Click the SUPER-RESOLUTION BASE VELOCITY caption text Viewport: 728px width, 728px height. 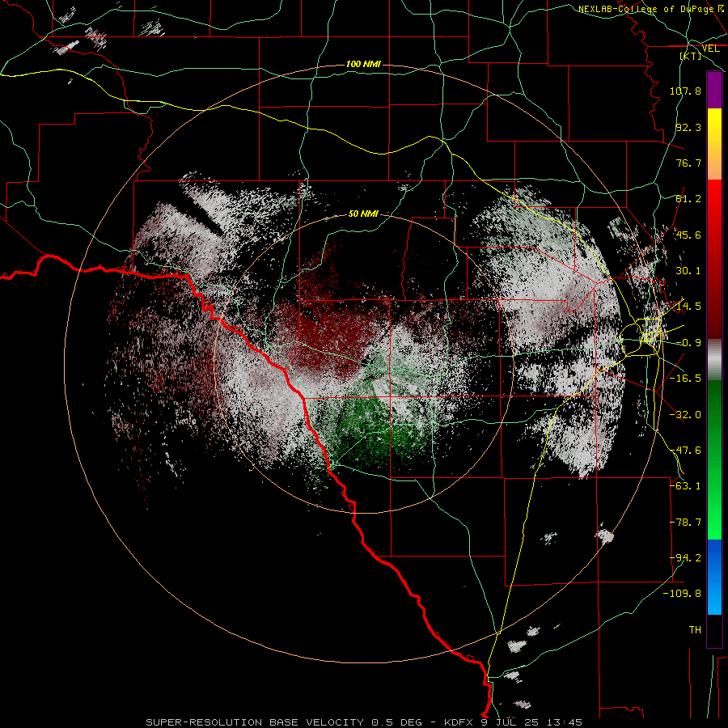point(255,722)
